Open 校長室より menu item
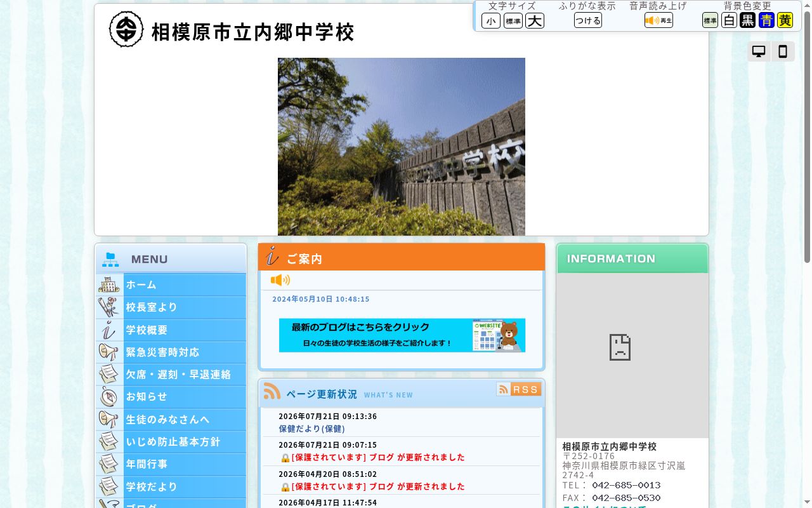Image resolution: width=812 pixels, height=508 pixels. [x=171, y=307]
